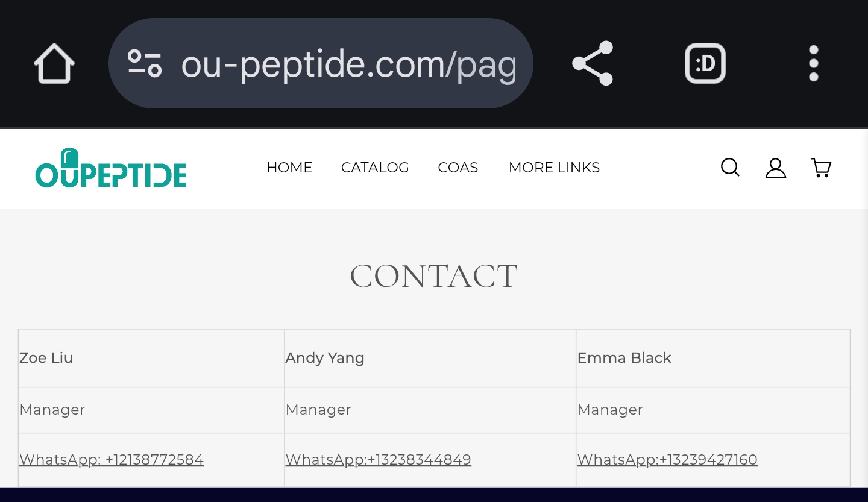Share this page via share icon
The height and width of the screenshot is (502, 868).
[x=593, y=63]
